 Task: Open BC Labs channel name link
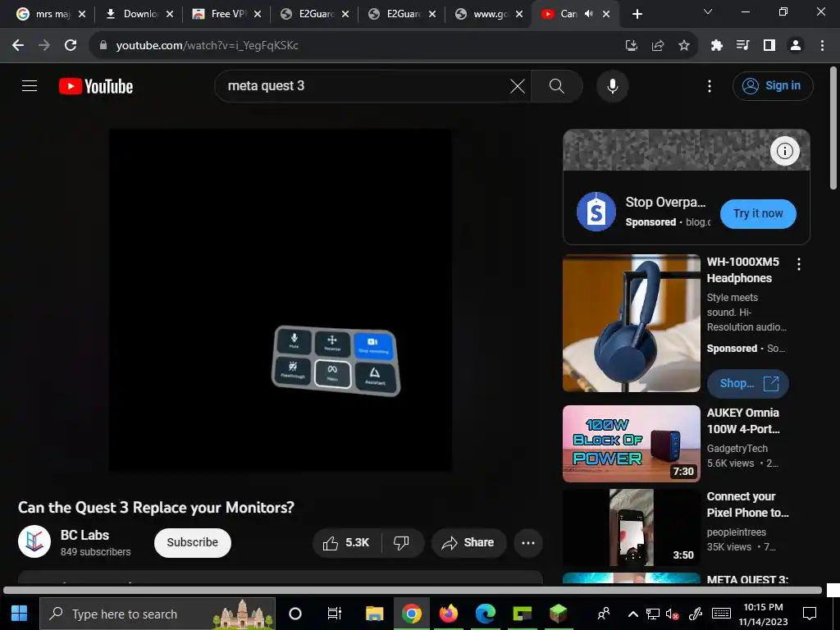(x=84, y=535)
